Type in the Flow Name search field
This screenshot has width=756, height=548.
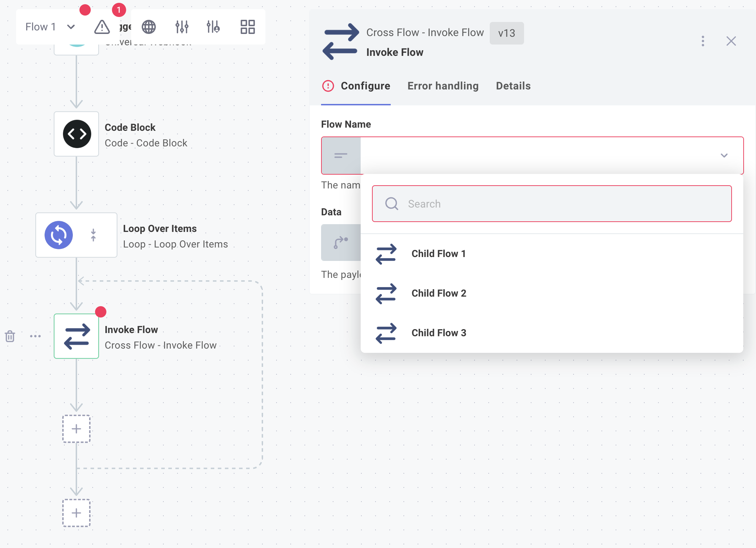click(552, 204)
